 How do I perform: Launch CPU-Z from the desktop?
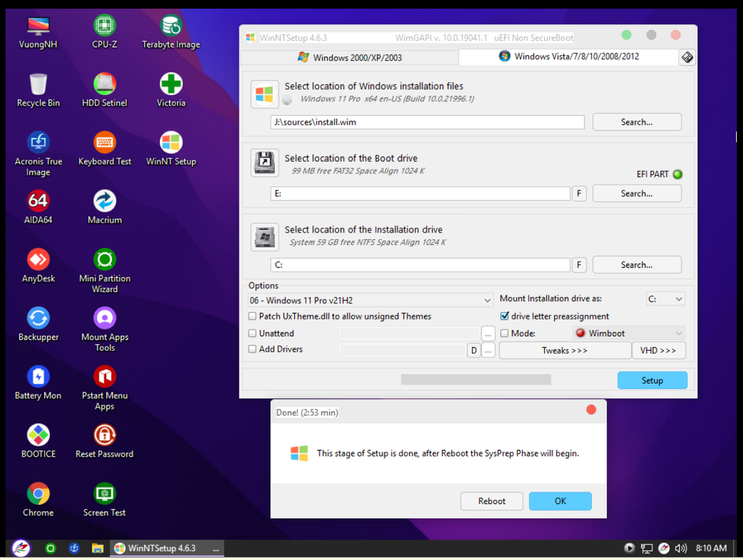(x=104, y=32)
